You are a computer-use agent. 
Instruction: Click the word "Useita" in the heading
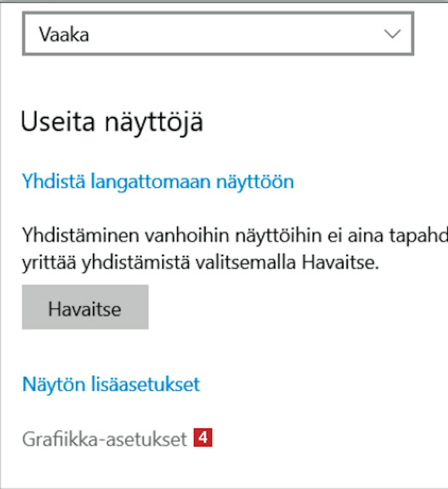coord(58,122)
